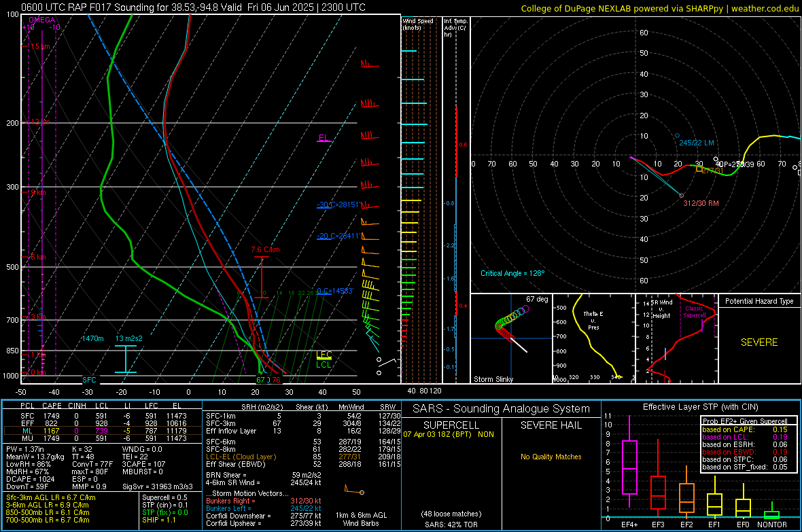This screenshot has width=802, height=532.
Task: Select the magenta EL marker on skew-T
Action: pyautogui.click(x=324, y=138)
